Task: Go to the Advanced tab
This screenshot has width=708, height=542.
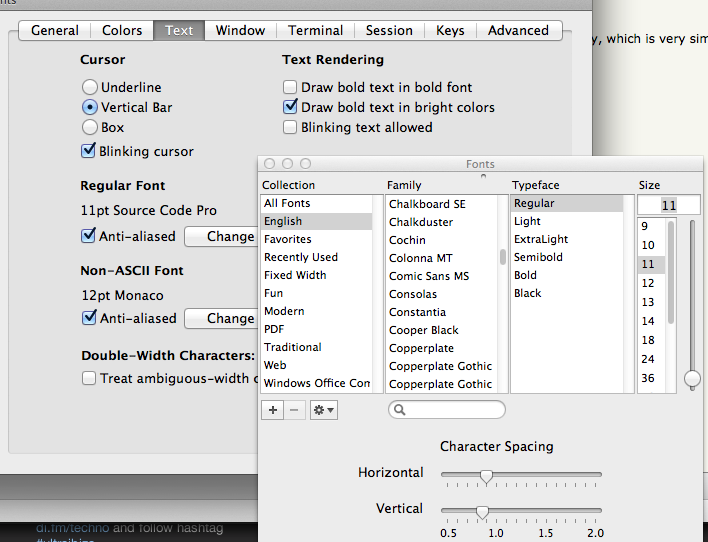Action: (519, 30)
